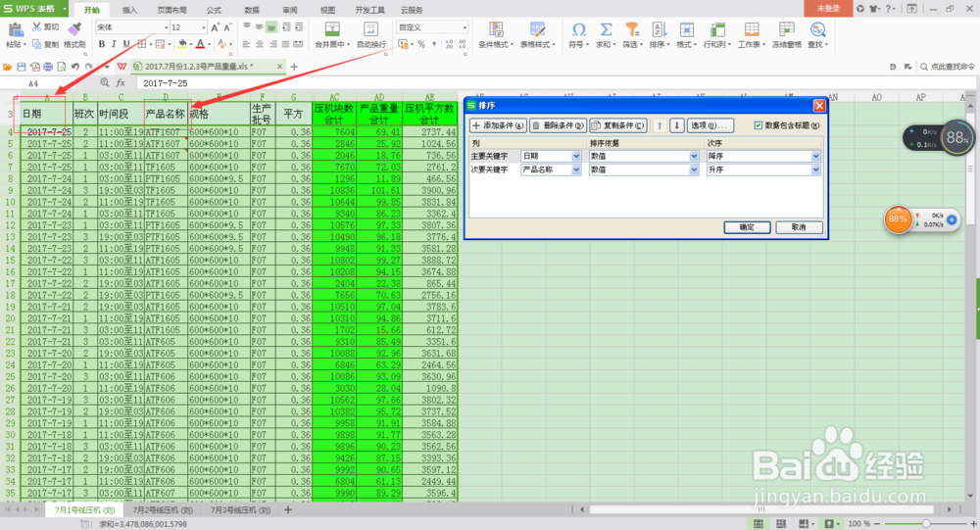Switch to the Data (数据) tab

coord(252,10)
